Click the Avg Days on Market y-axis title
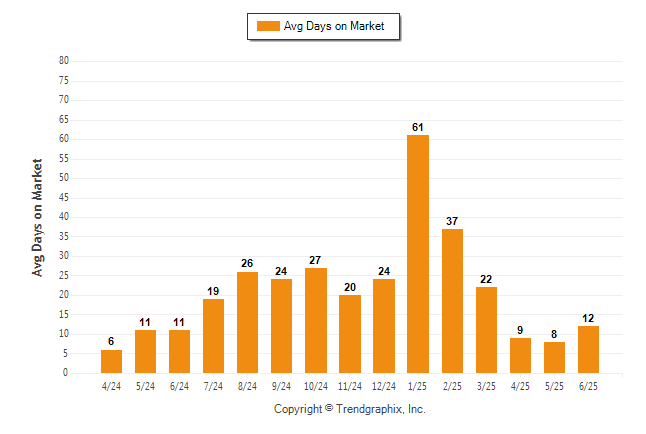 coord(37,217)
